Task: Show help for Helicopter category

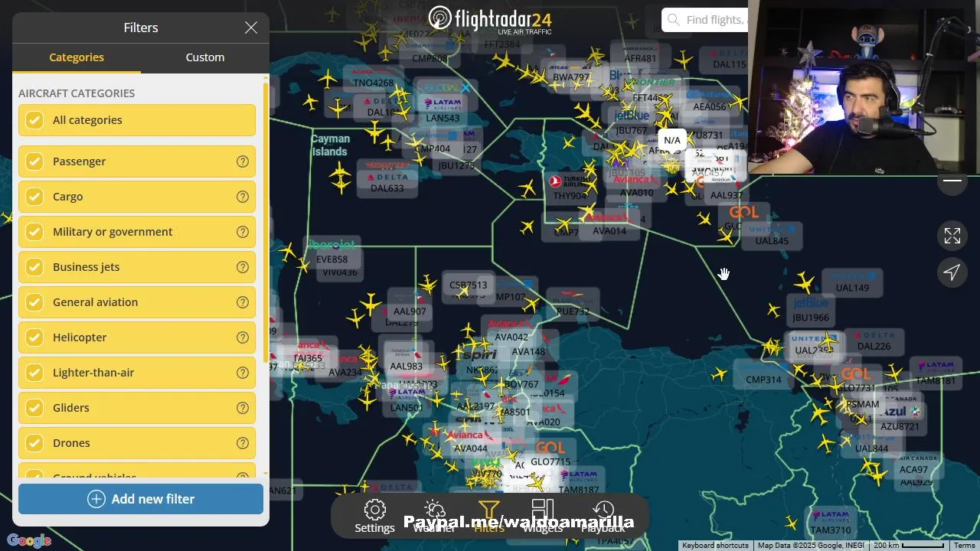Action: [x=243, y=337]
